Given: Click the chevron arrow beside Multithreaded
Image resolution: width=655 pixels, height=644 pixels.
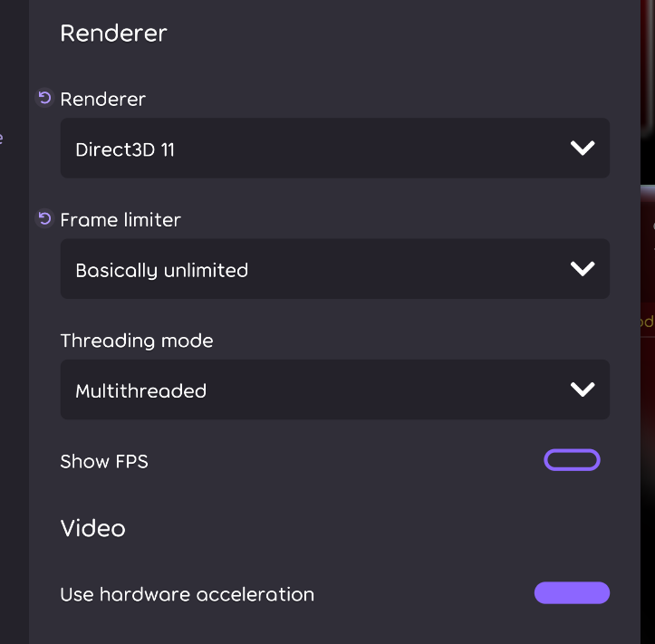Looking at the screenshot, I should pyautogui.click(x=583, y=389).
